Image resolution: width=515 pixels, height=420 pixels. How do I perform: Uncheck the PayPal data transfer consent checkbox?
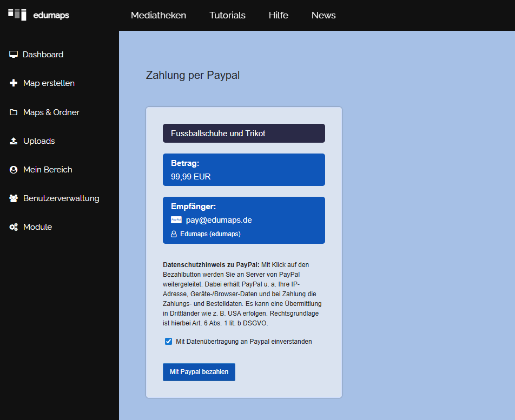pyautogui.click(x=169, y=342)
